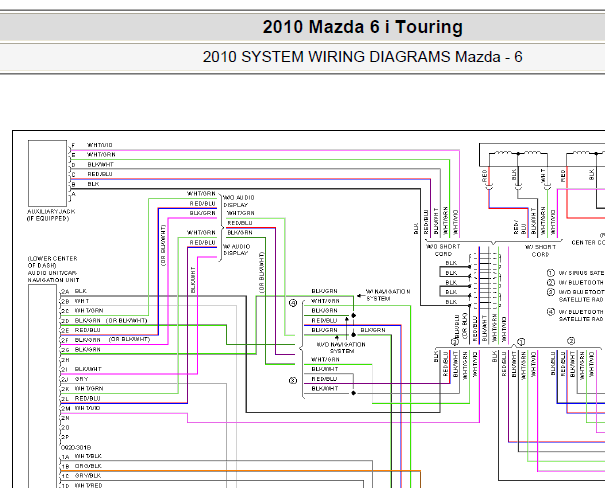Screen dimensions: 605x488
Task: Click the 'W/O NAVIGATION SYSTEM' note
Action: pyautogui.click(x=341, y=348)
